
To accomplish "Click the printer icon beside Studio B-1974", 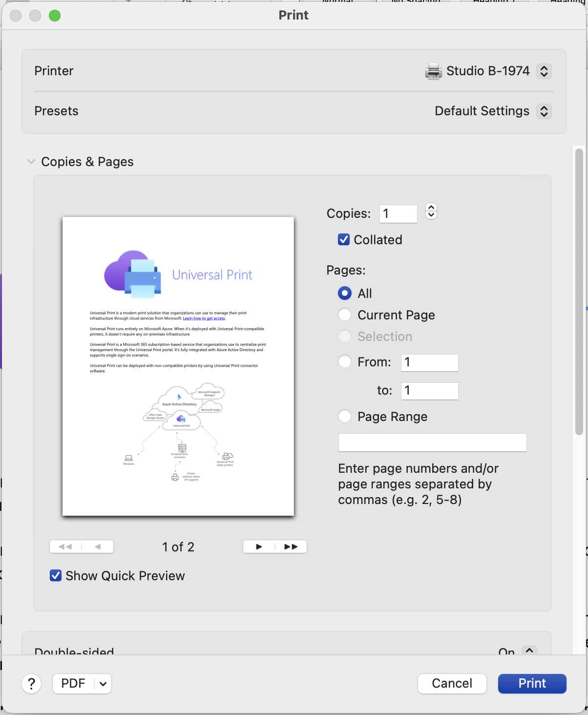I will pos(432,71).
